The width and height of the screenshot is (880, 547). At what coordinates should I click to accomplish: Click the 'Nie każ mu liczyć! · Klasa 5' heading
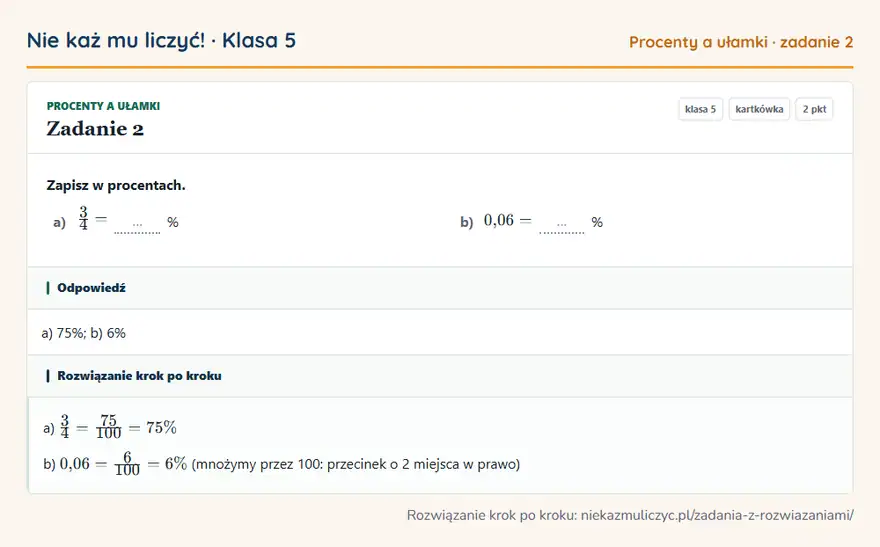click(x=161, y=41)
